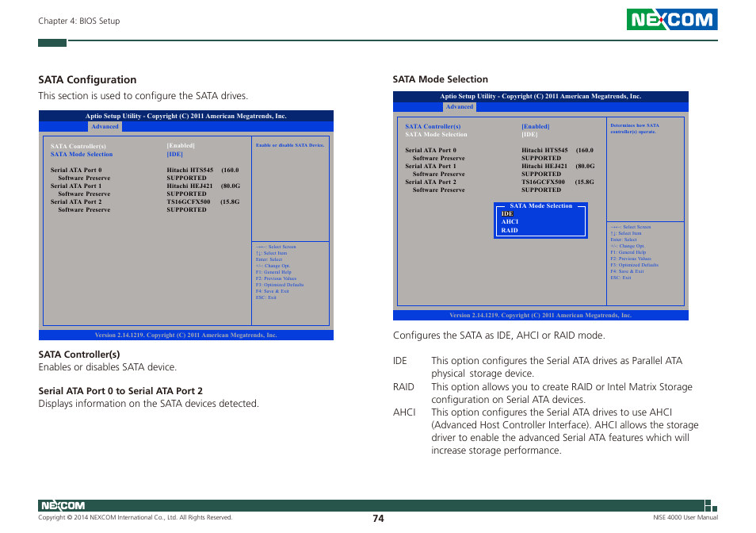Click Hitachi HEJ421 in the SATA Configuration screenshot
Image resolution: width=756 pixels, height=533 pixels.
click(189, 186)
